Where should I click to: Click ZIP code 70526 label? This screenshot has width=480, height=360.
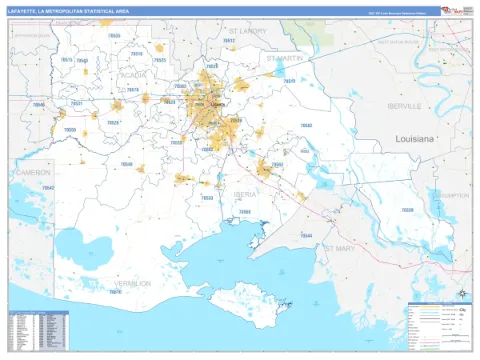(x=113, y=123)
